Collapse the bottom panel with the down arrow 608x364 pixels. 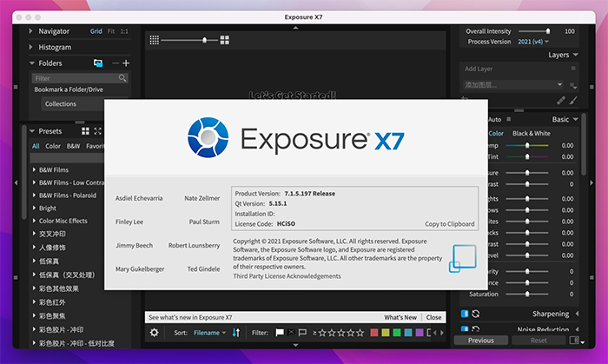pos(295,345)
